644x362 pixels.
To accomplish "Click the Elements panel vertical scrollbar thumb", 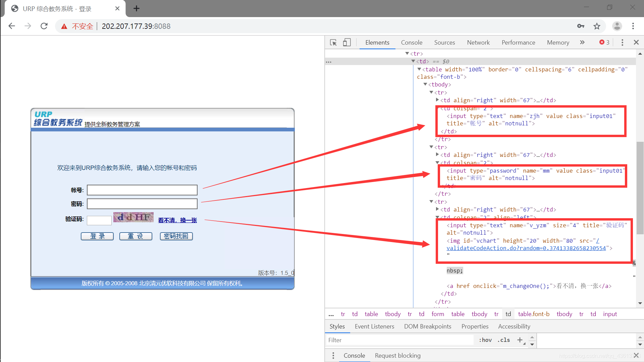I will (640, 188).
